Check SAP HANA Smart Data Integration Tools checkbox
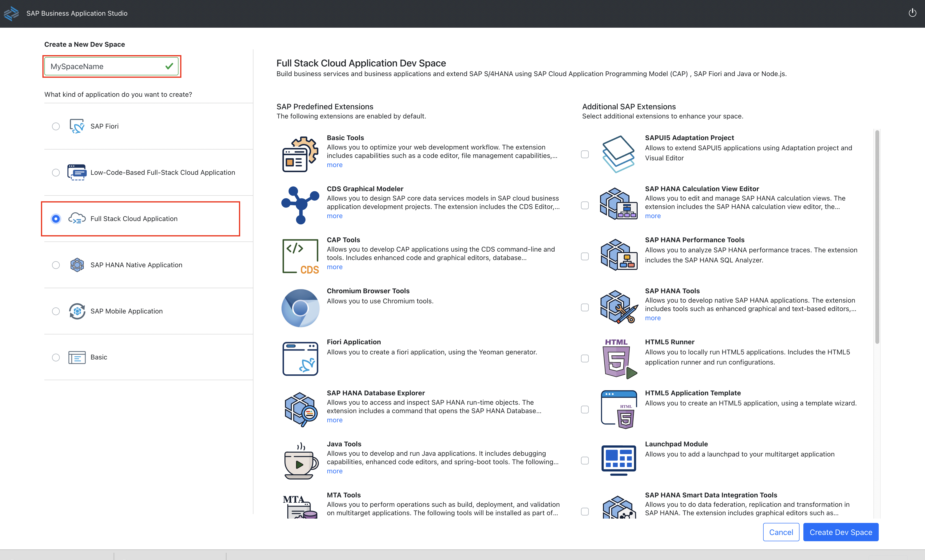The image size is (925, 560). (585, 512)
